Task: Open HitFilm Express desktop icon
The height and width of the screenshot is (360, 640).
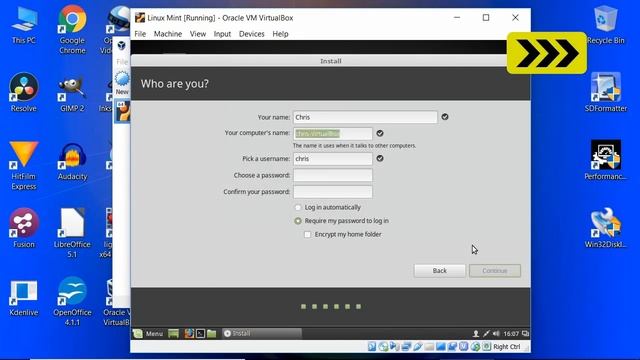Action: coord(24,165)
